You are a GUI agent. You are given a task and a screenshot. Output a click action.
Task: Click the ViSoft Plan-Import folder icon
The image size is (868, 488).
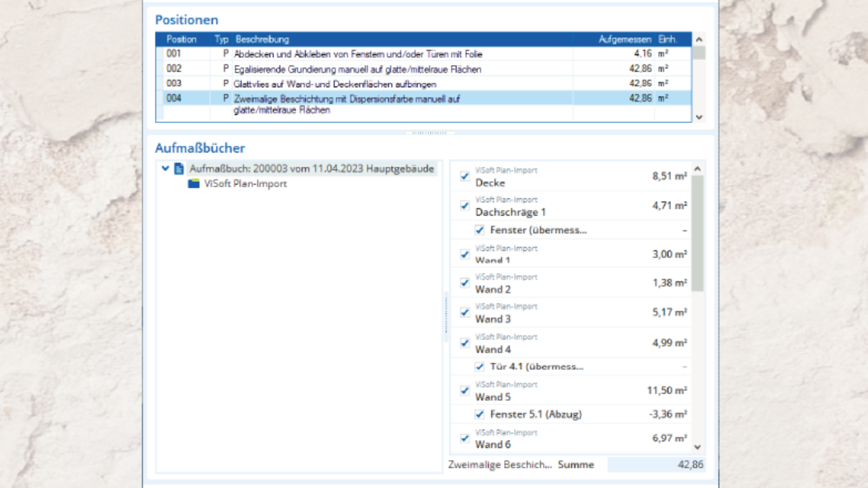point(194,183)
